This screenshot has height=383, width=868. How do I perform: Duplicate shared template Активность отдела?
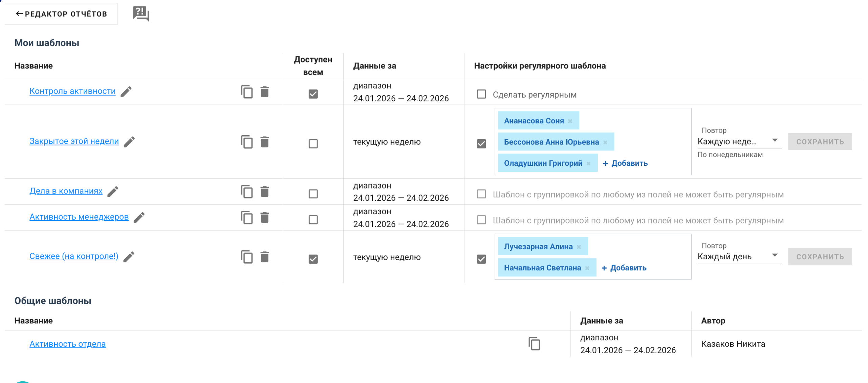(534, 344)
